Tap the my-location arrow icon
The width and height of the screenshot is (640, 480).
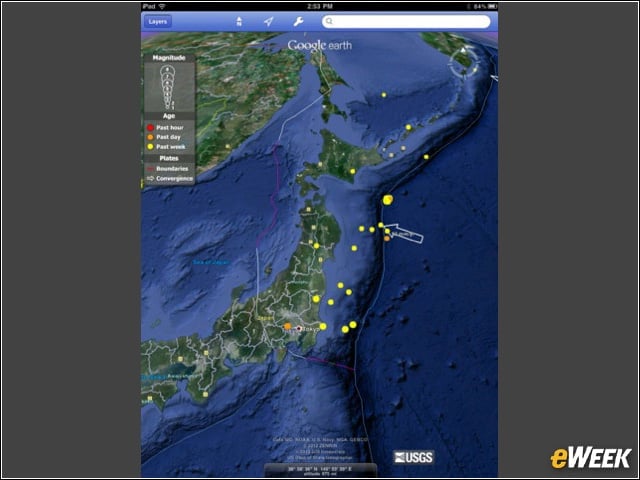[269, 22]
